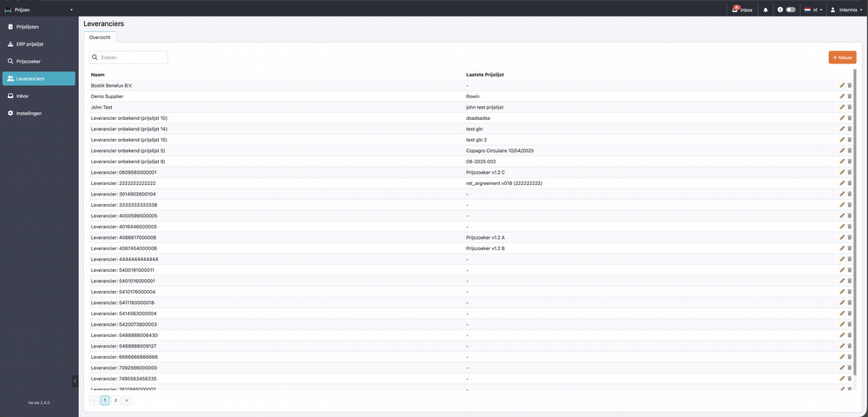Click trash icon for Leverancier: 5400191000011
This screenshot has height=417, width=868.
click(850, 270)
